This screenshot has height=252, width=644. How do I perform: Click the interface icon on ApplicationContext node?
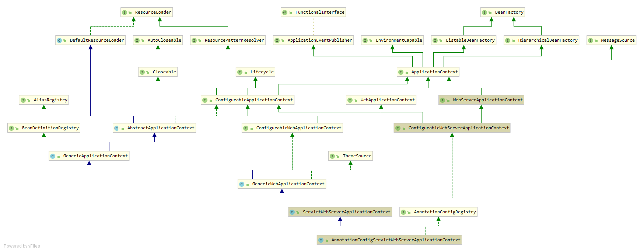pos(401,72)
